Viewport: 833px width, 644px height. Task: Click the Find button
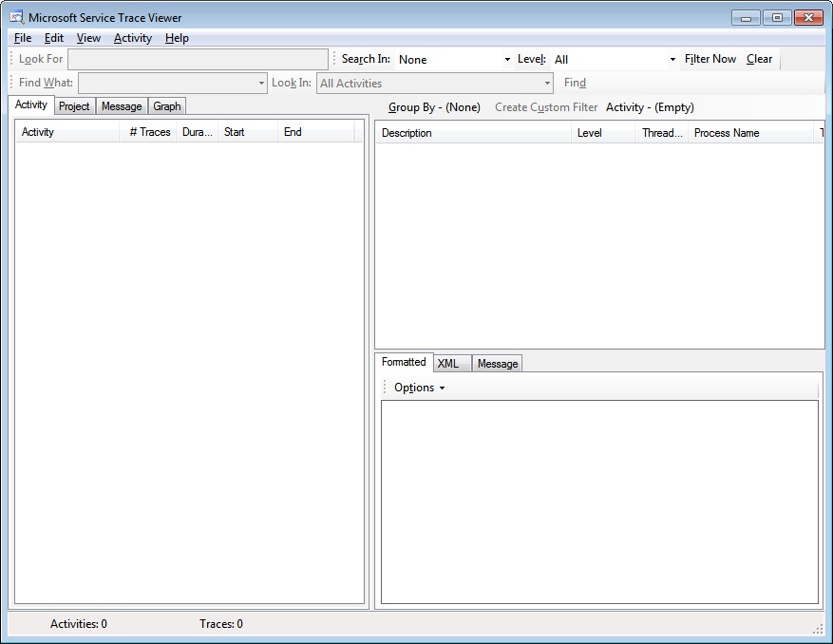tap(575, 83)
